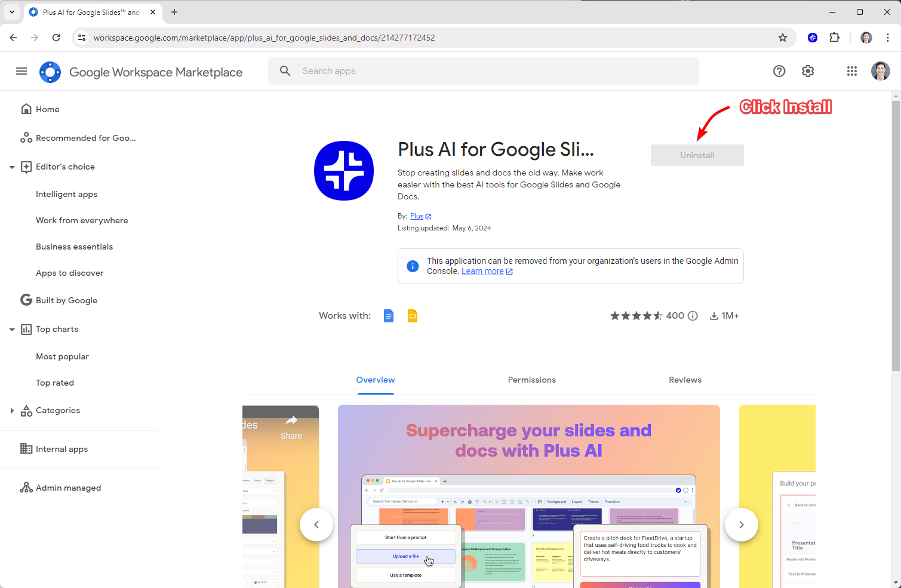Open the main hamburger menu
901x588 pixels.
pos(21,72)
